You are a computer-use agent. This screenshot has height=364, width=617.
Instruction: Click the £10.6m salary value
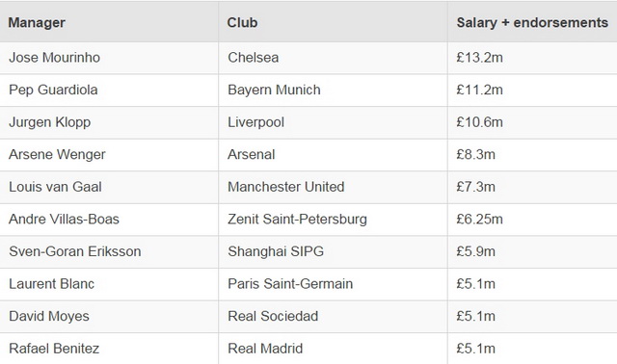(x=479, y=122)
